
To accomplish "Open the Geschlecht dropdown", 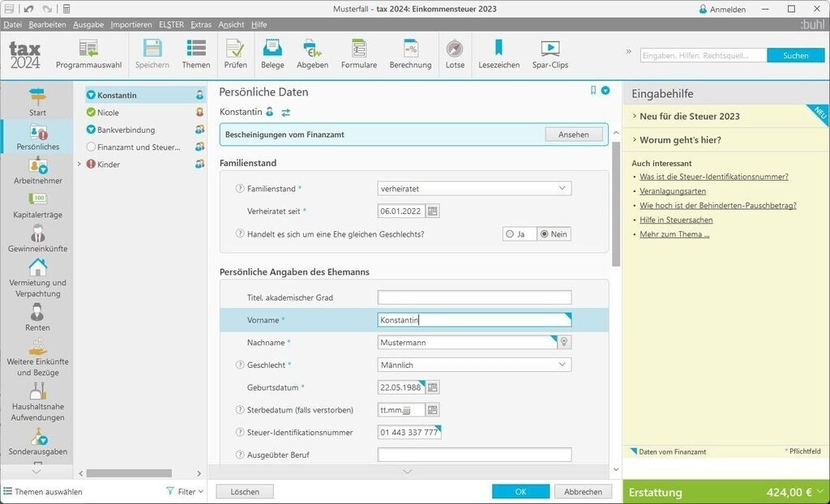I will click(474, 365).
